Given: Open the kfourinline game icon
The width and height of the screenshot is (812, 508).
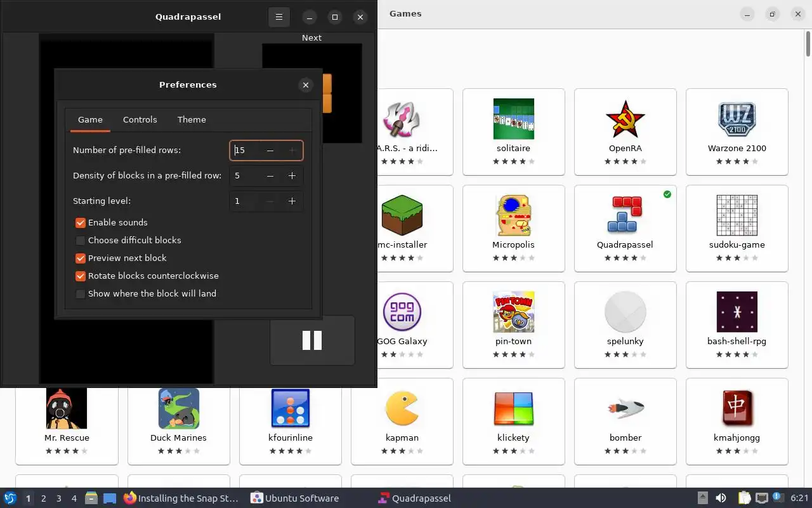Looking at the screenshot, I should [291, 408].
